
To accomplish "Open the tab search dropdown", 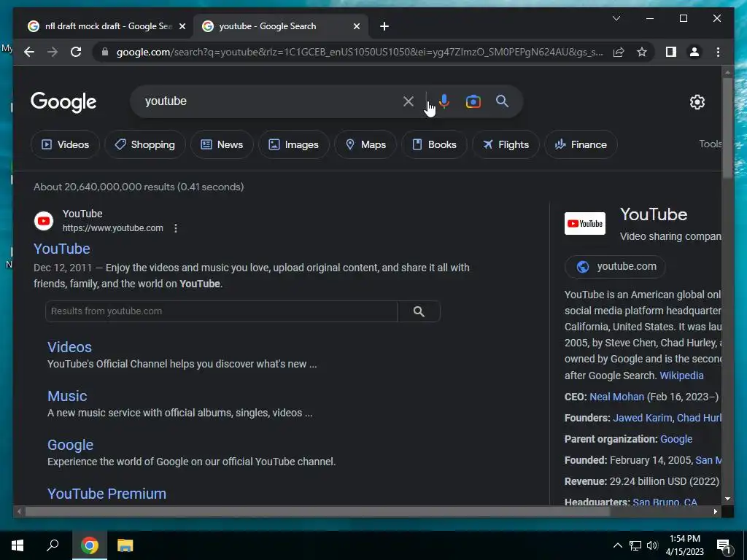I will click(x=616, y=18).
